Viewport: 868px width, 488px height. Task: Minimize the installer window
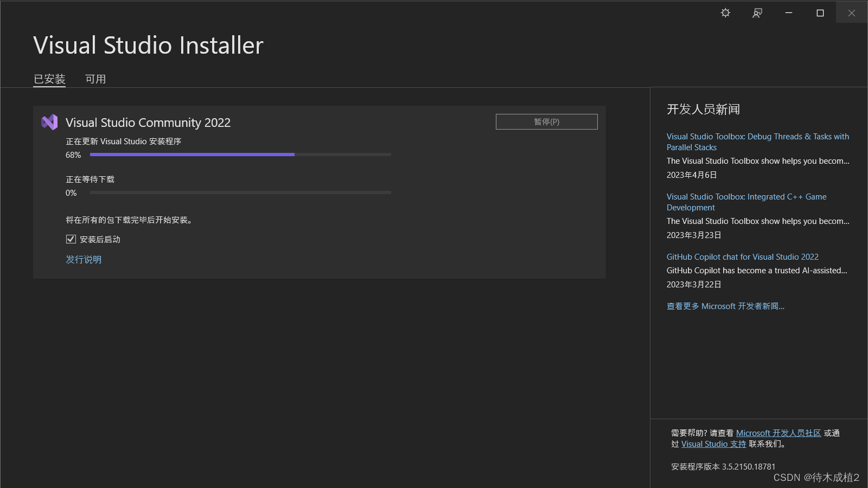click(789, 13)
